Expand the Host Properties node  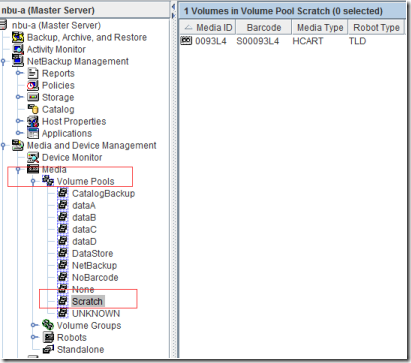19,121
